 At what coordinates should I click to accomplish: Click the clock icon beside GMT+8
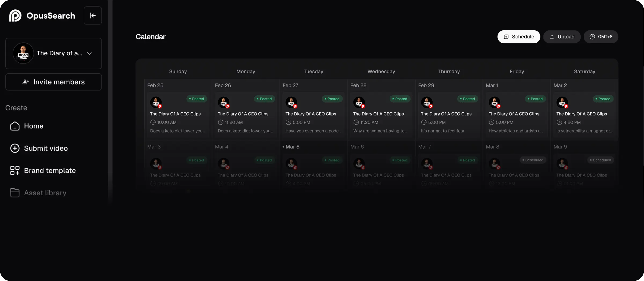tap(592, 37)
